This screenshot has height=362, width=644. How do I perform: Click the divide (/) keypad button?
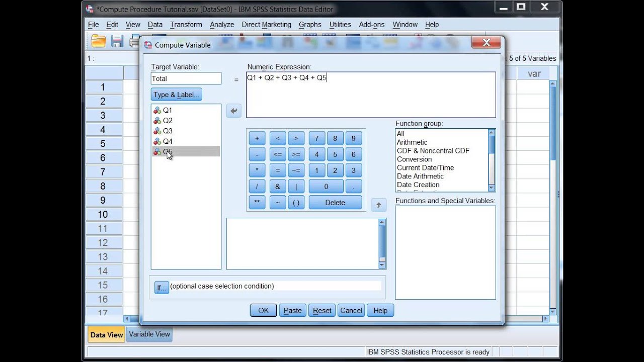[257, 187]
